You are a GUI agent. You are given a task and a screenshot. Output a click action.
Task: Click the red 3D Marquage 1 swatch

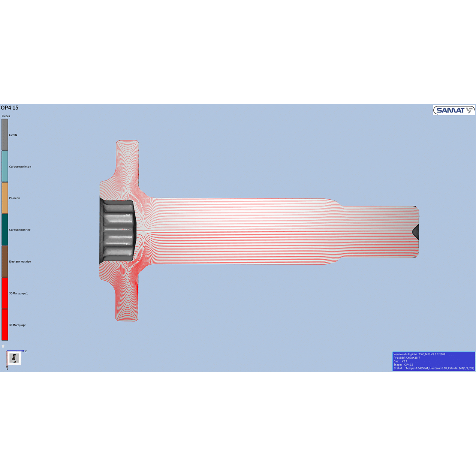click(x=5, y=293)
